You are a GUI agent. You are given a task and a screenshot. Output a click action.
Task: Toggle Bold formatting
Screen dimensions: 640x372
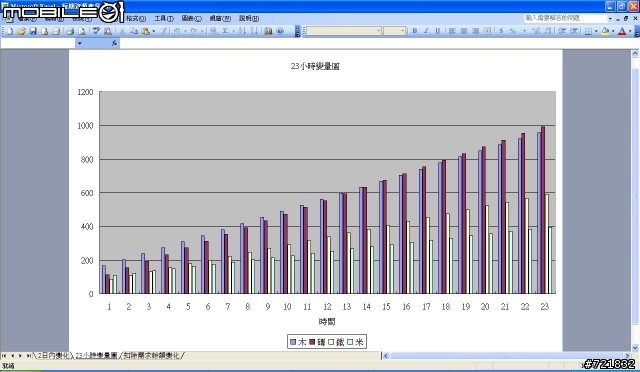click(x=415, y=31)
